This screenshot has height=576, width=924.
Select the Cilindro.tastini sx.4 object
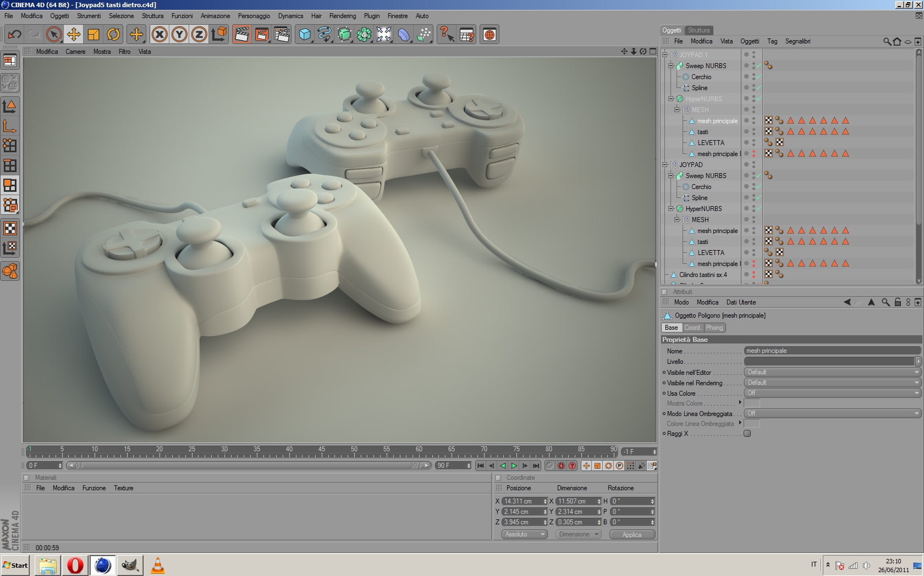click(703, 275)
